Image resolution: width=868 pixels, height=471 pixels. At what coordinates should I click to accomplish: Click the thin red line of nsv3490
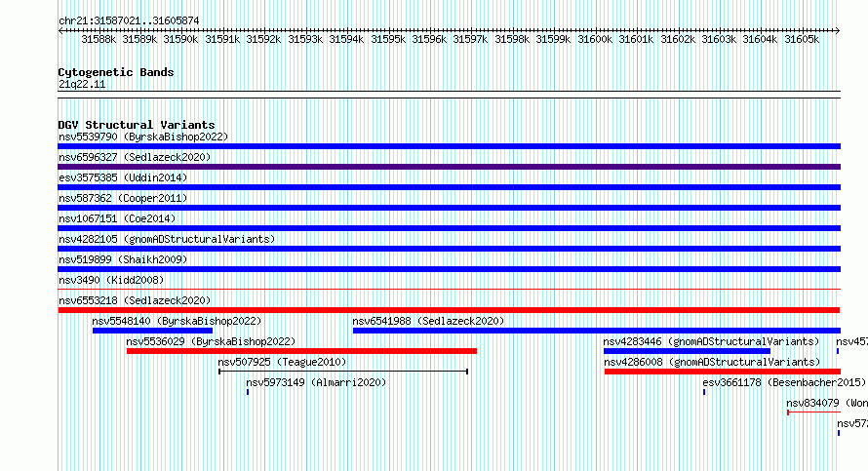449,289
